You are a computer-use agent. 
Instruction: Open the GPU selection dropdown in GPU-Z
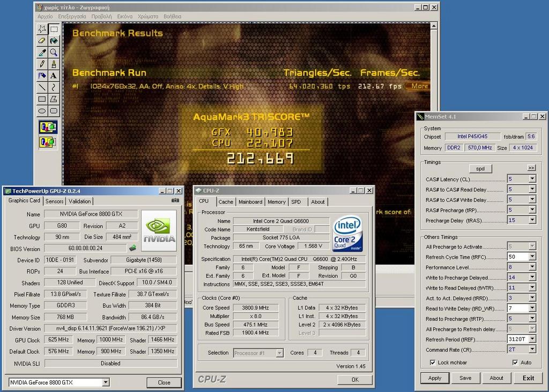(106, 382)
